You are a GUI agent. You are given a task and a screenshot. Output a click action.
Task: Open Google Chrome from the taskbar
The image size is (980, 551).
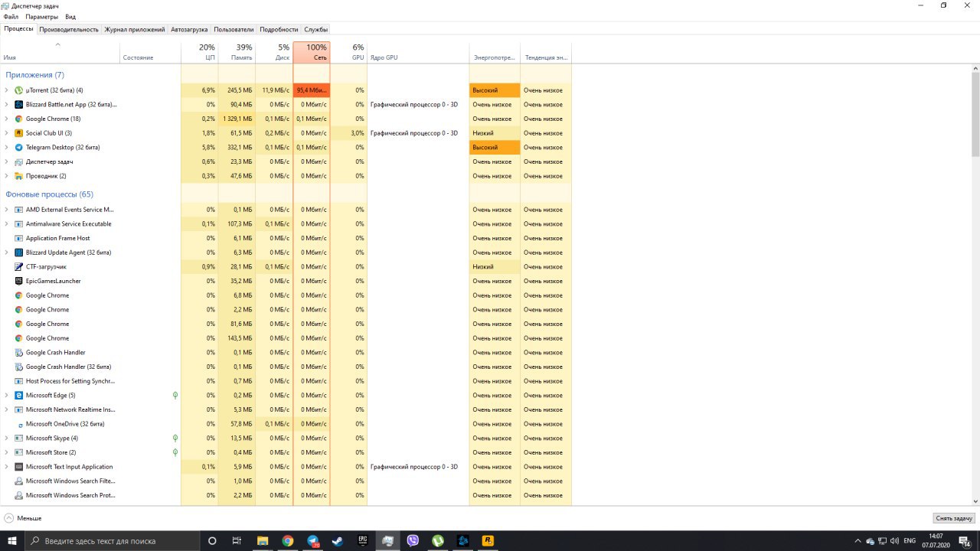[287, 540]
